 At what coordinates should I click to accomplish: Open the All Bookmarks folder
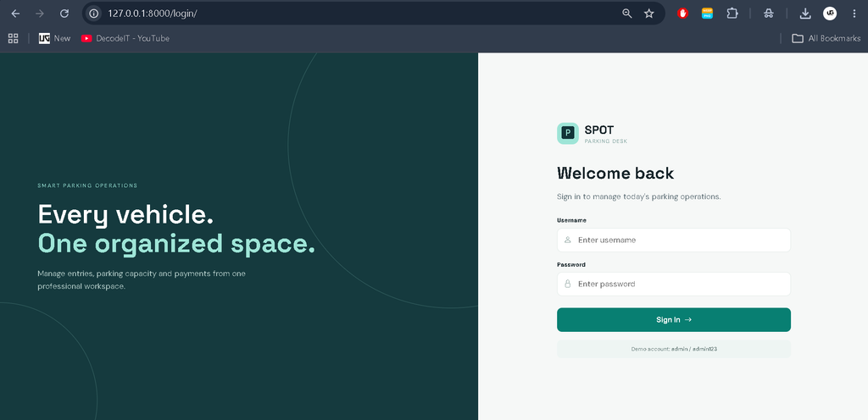click(826, 38)
